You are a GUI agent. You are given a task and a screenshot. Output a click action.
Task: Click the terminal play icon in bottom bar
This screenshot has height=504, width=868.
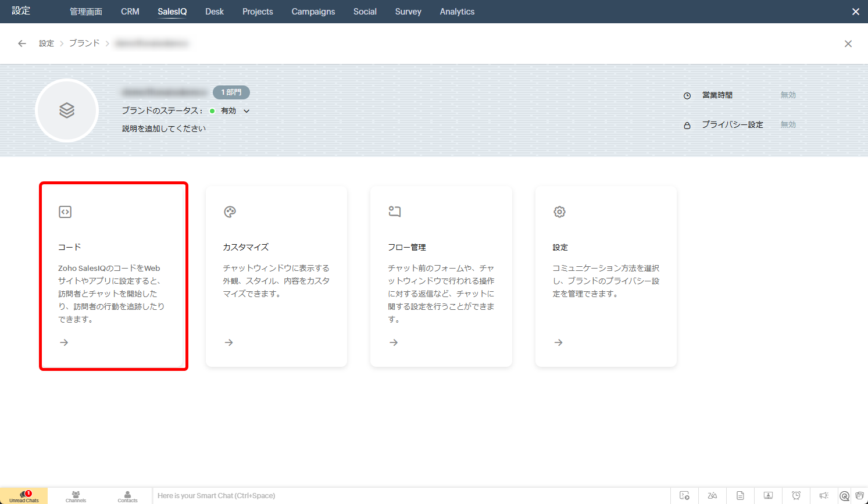685,496
